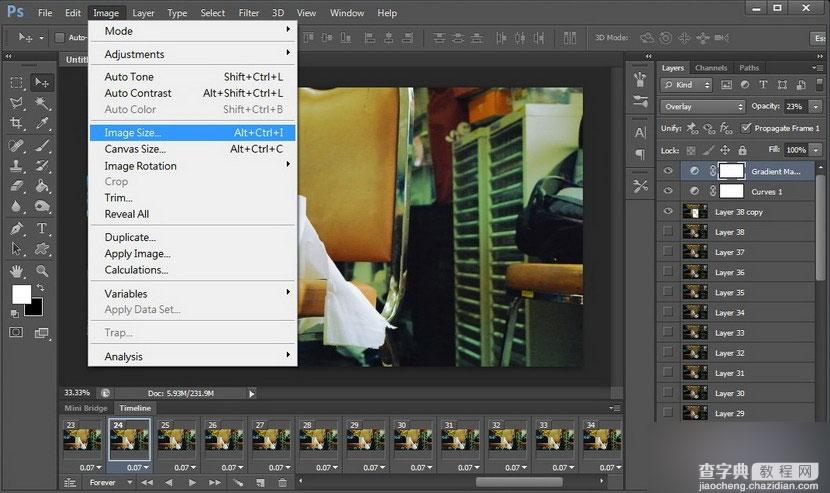Image resolution: width=830 pixels, height=493 pixels.
Task: Open the Overlay blend mode dropdown
Action: pos(703,106)
